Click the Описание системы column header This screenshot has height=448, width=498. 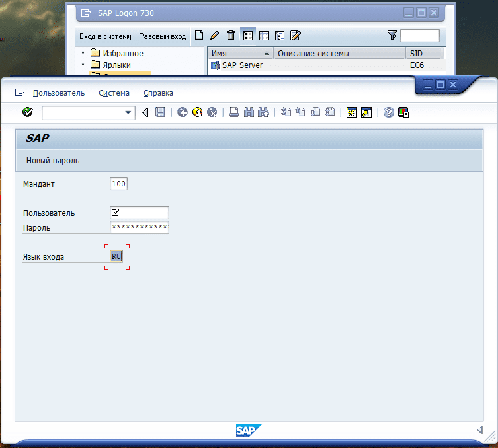[339, 54]
